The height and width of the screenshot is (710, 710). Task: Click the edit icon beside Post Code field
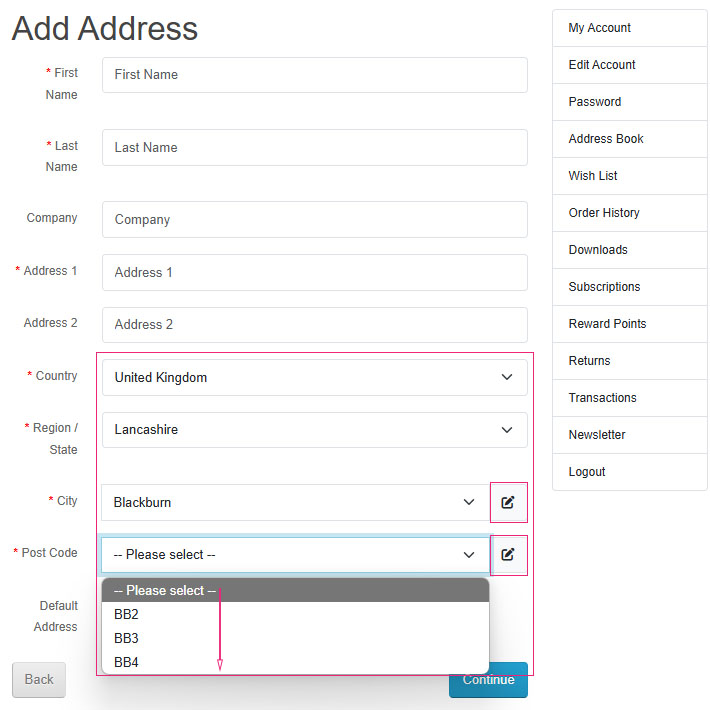coord(508,554)
